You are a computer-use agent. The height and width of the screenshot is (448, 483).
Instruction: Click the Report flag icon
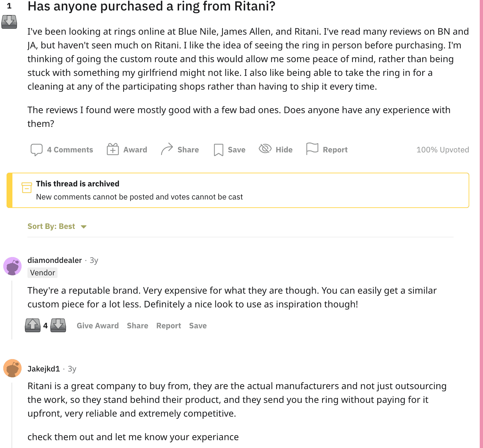(312, 149)
